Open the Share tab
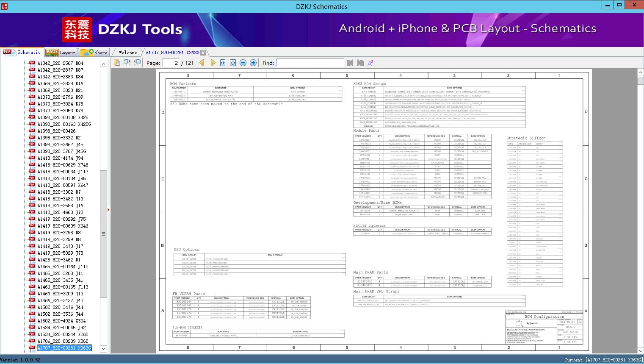Image resolution: width=644 pixels, height=364 pixels. point(94,53)
